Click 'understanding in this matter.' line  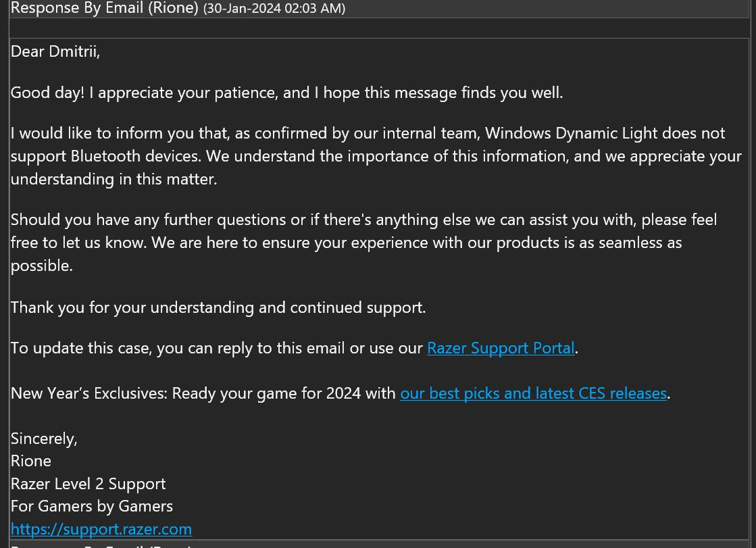tap(114, 180)
